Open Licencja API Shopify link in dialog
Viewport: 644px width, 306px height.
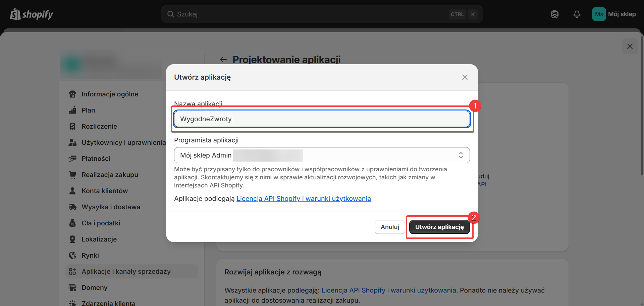click(x=303, y=199)
